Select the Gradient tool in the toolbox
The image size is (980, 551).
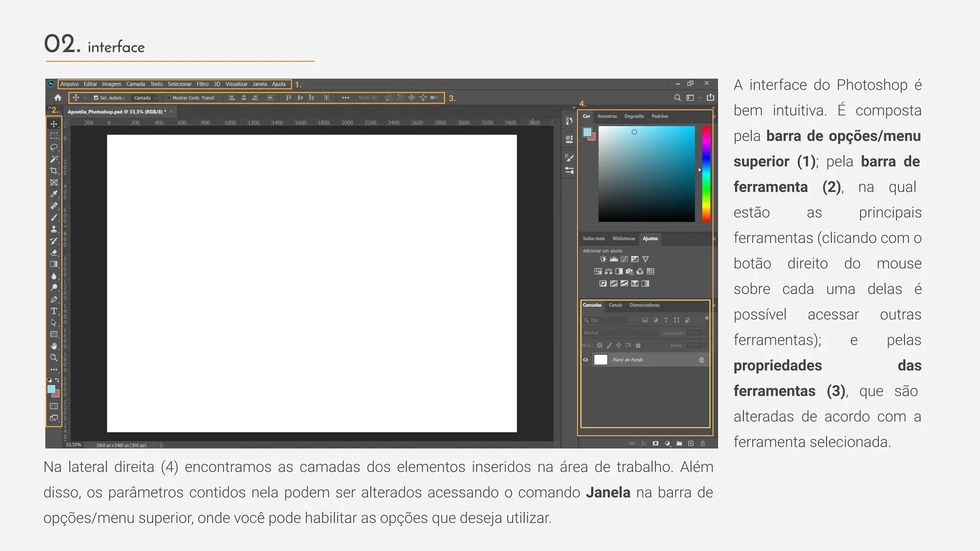point(54,264)
